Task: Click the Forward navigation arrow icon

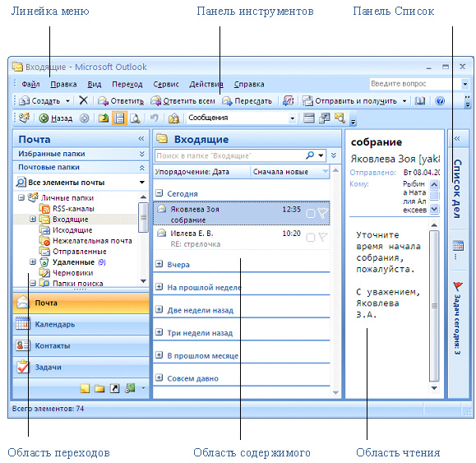Action: coord(84,118)
